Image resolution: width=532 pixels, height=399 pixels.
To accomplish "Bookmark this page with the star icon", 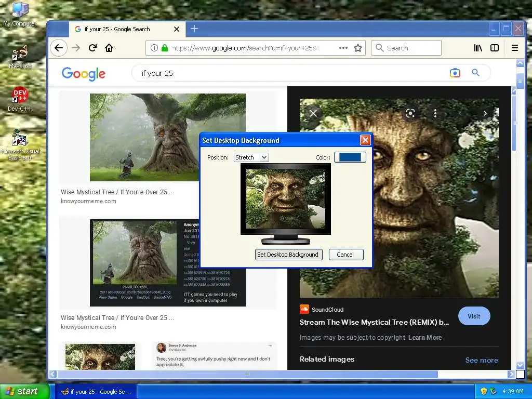I will click(358, 48).
